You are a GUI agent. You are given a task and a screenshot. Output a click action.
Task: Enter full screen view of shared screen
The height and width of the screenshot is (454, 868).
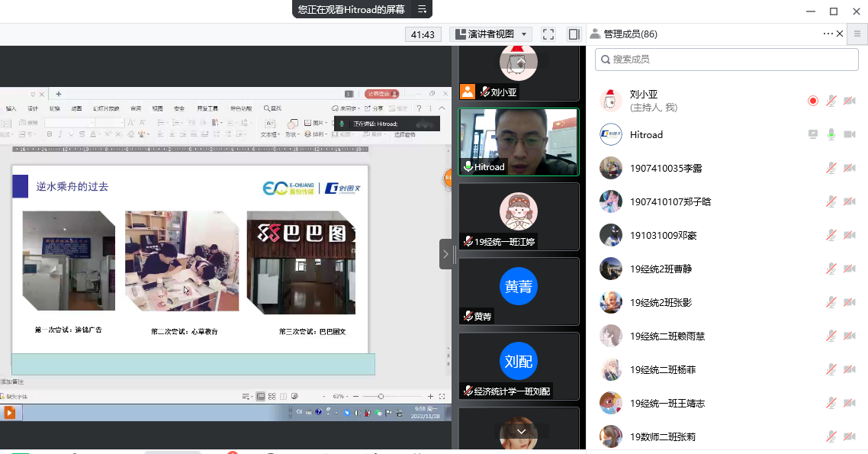click(548, 34)
